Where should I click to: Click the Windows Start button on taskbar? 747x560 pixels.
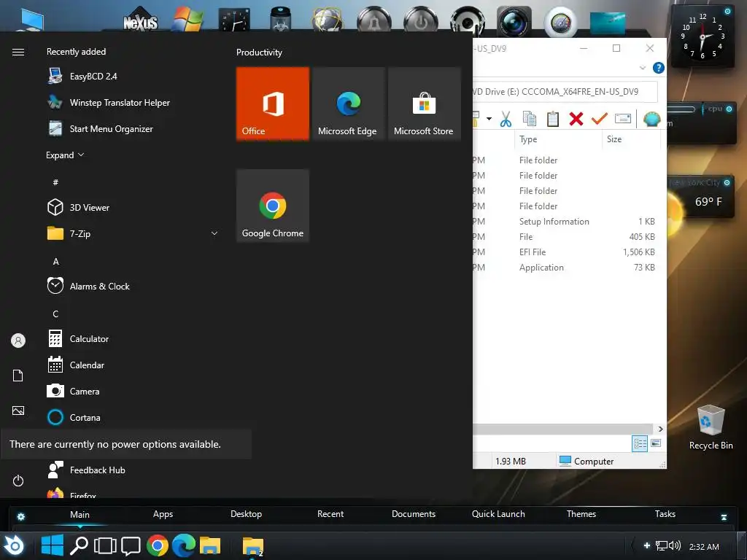pyautogui.click(x=53, y=545)
